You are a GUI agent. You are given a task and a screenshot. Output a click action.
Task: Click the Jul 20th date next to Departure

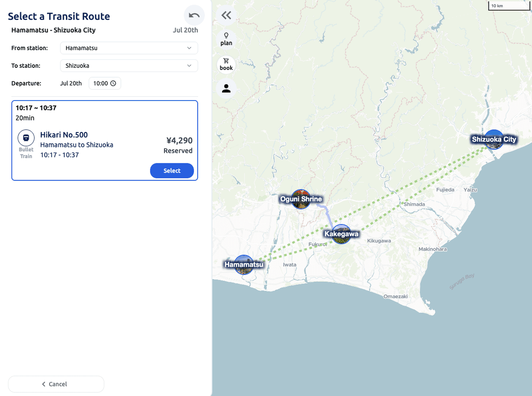point(71,83)
